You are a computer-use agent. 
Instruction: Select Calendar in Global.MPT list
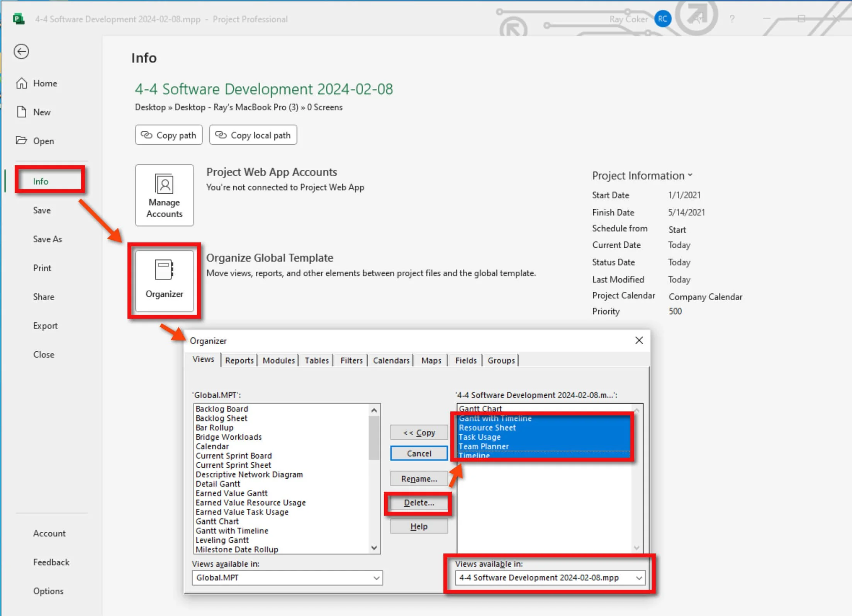[212, 446]
